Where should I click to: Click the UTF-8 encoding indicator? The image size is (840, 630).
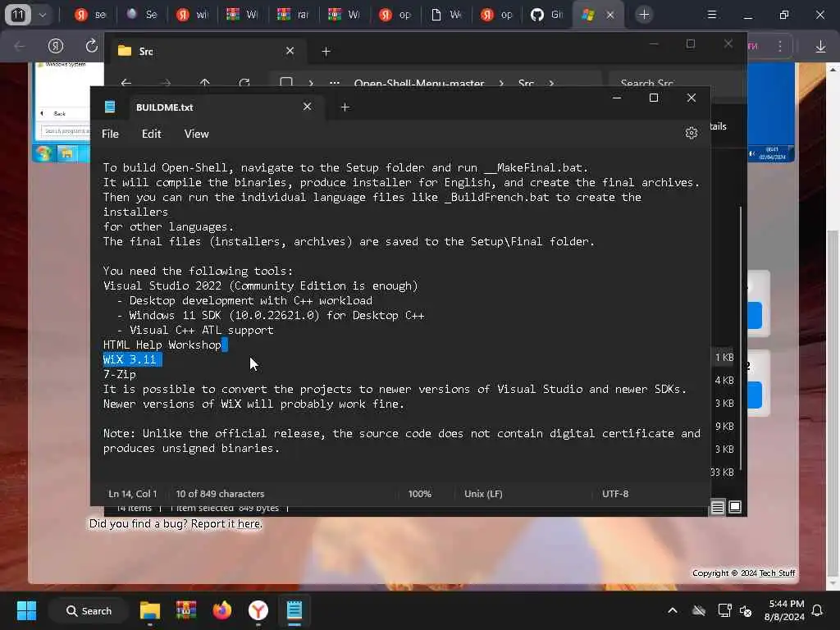pos(615,493)
